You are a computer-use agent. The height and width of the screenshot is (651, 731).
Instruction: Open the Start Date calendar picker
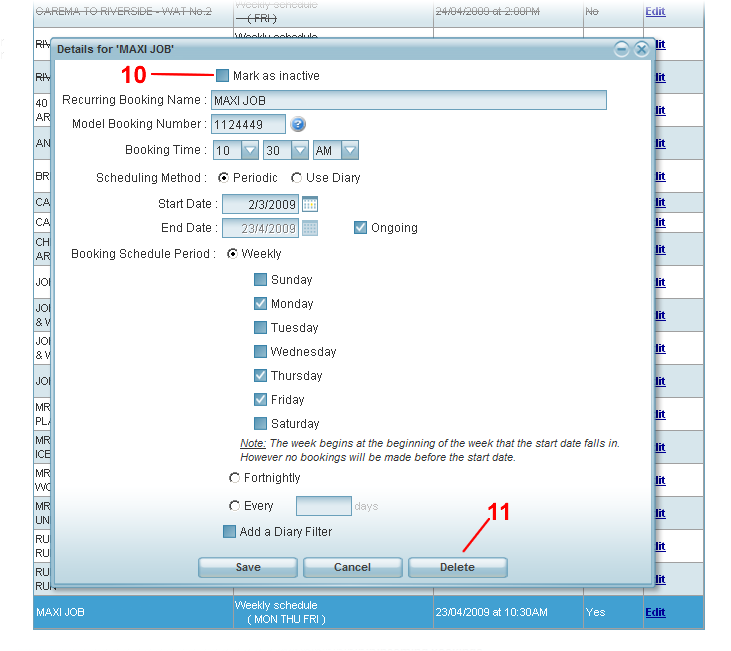click(310, 204)
